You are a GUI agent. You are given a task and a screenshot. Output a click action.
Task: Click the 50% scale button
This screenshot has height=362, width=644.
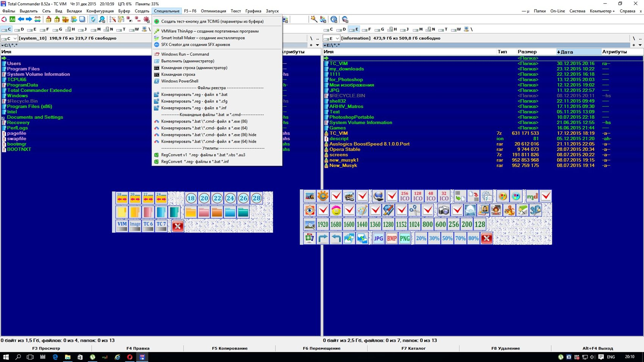click(x=447, y=238)
